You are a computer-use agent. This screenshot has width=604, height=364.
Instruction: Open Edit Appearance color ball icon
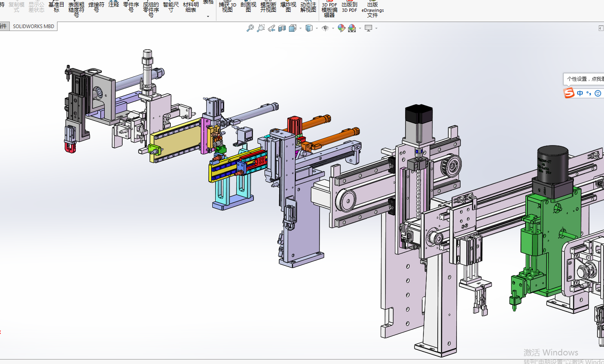pos(342,28)
